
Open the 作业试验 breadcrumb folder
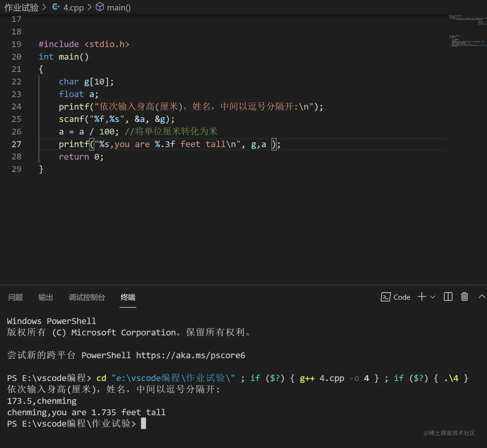[21, 7]
